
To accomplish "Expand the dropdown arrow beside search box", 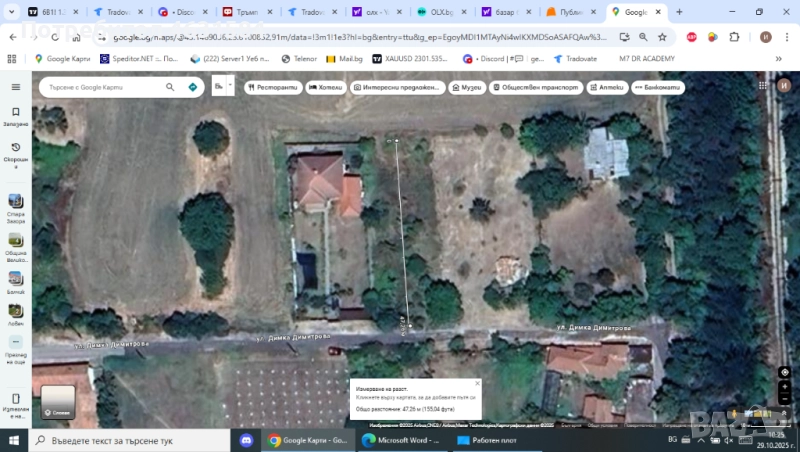I will [229, 86].
